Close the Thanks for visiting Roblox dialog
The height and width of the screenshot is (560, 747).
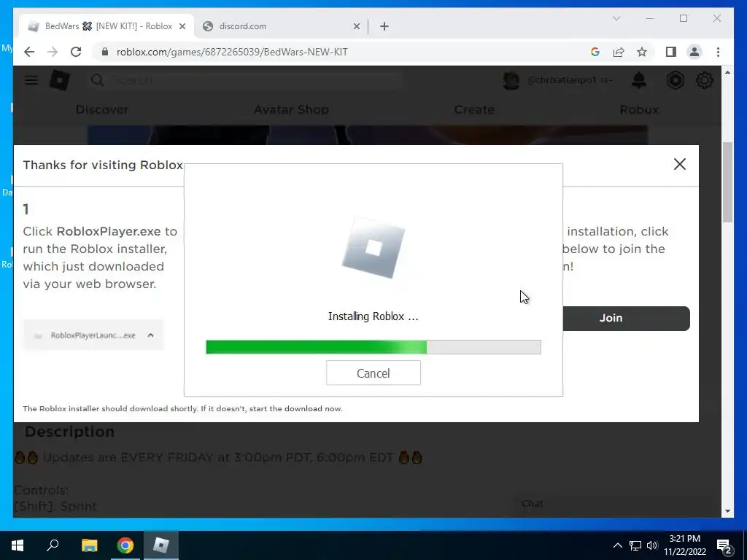point(679,164)
